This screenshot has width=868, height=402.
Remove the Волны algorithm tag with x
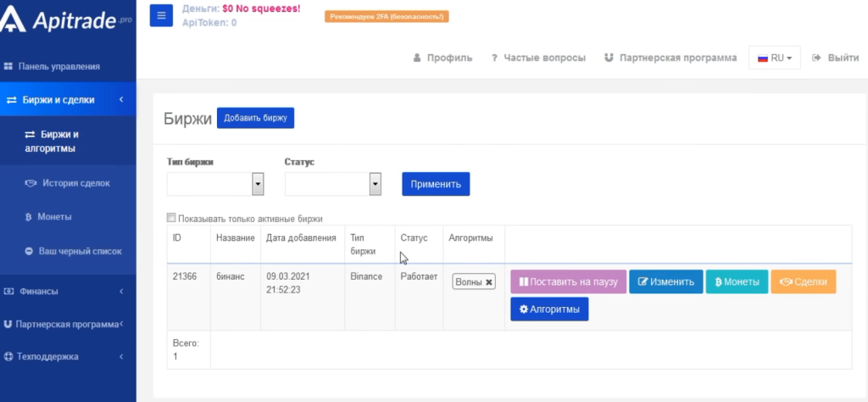(x=489, y=282)
